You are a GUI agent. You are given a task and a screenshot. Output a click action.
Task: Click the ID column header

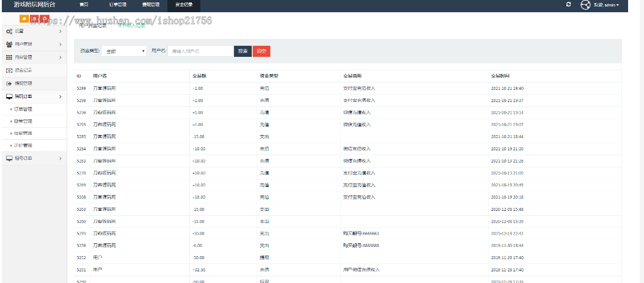coord(78,76)
